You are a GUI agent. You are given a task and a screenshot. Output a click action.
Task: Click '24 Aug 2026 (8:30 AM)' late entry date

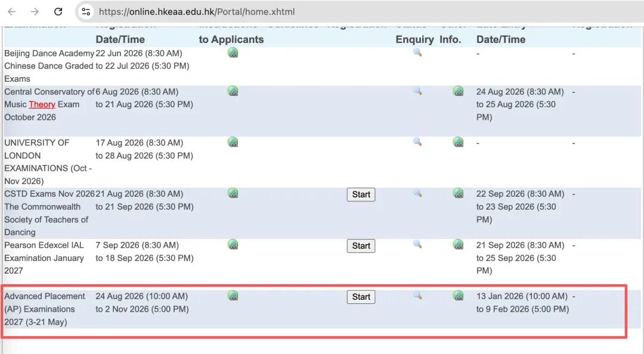tap(520, 92)
